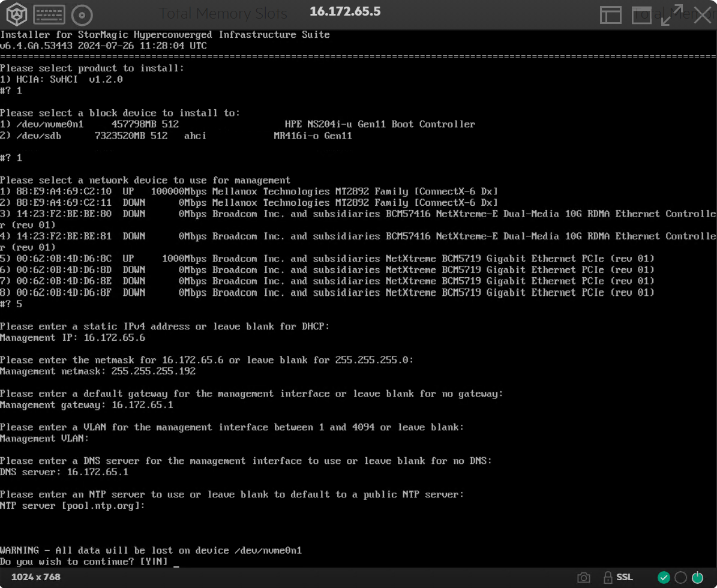The image size is (717, 588).
Task: Open the virtual media disc icon
Action: click(82, 15)
